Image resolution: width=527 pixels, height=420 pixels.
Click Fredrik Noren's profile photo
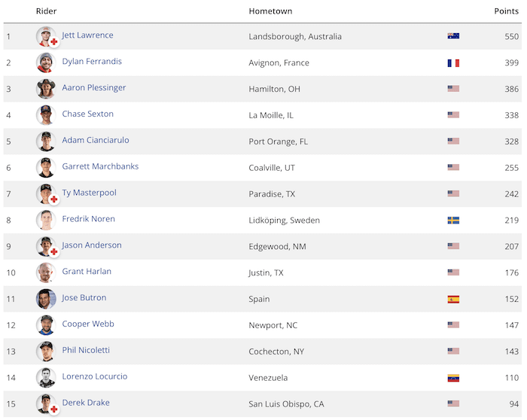pos(46,220)
